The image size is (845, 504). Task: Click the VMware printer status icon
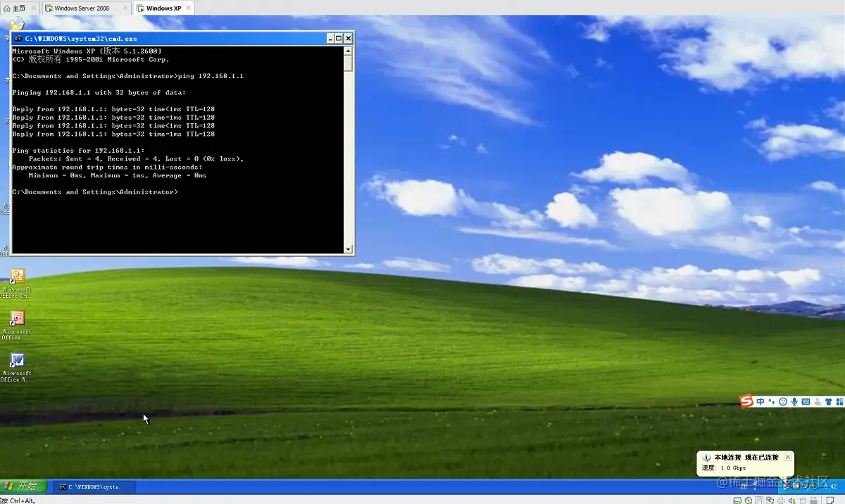pyautogui.click(x=781, y=500)
